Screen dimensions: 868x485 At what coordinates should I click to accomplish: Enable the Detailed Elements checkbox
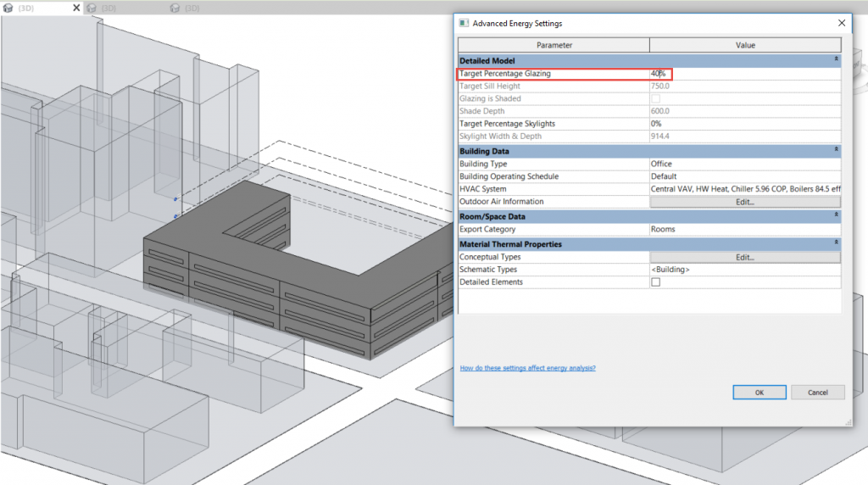(655, 282)
